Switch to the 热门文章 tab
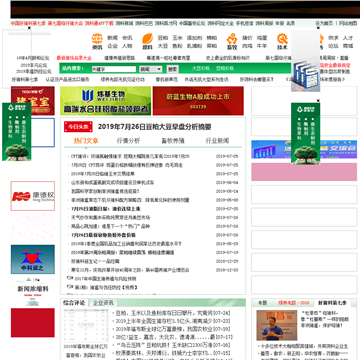360x360 pixels. pos(86,141)
